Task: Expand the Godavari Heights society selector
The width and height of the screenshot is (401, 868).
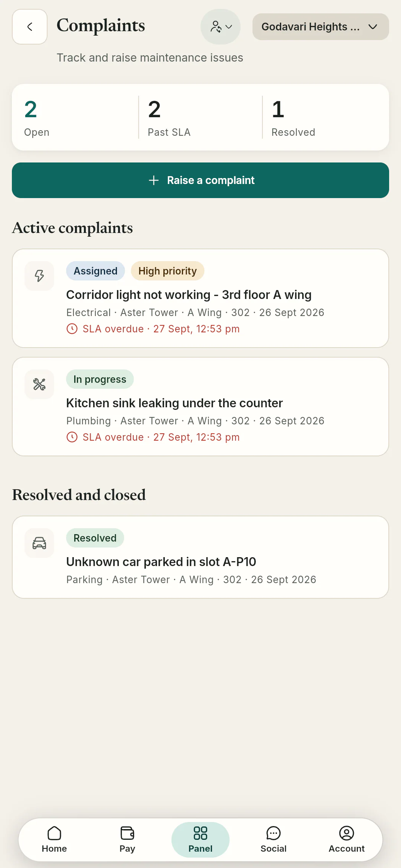Action: coord(321,27)
